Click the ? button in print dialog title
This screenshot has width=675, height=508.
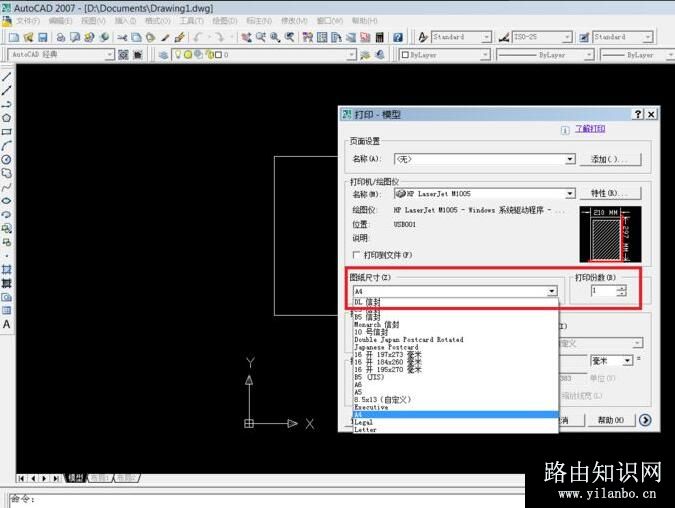(x=638, y=114)
